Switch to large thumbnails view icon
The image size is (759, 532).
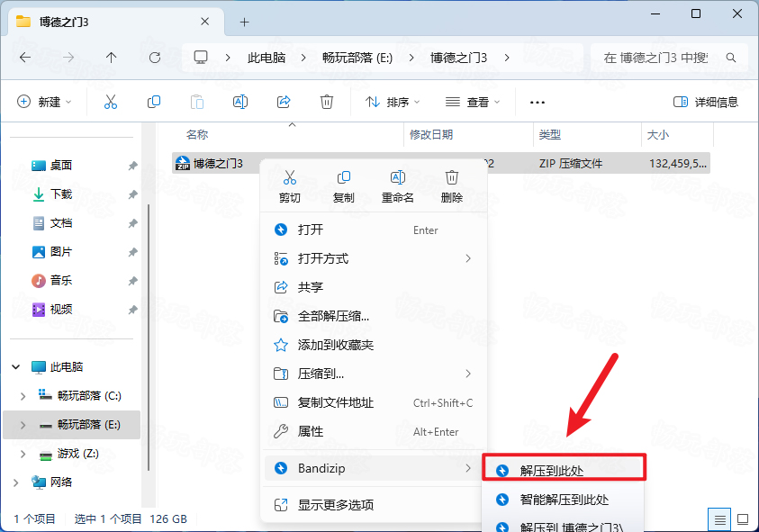pyautogui.click(x=743, y=520)
